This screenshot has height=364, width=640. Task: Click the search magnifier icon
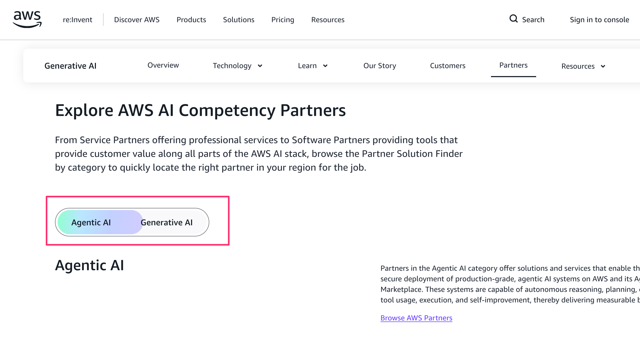[x=513, y=19]
